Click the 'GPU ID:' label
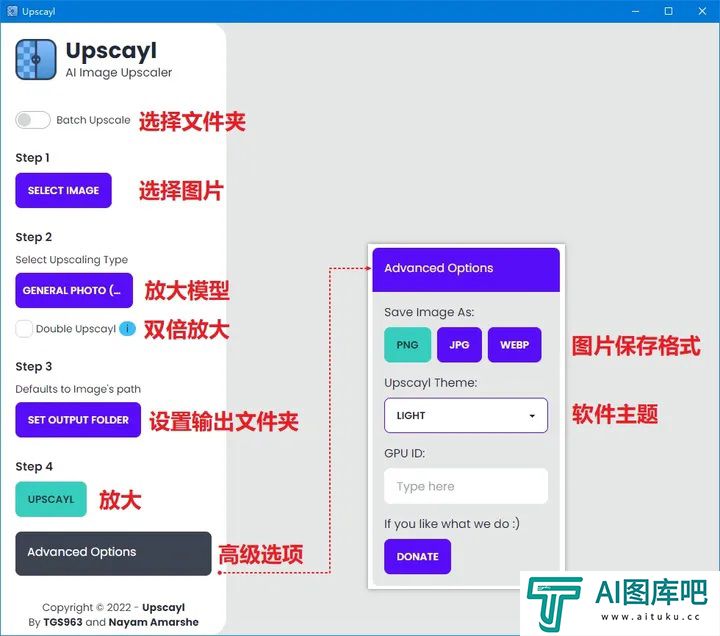The height and width of the screenshot is (636, 720). pyautogui.click(x=405, y=453)
